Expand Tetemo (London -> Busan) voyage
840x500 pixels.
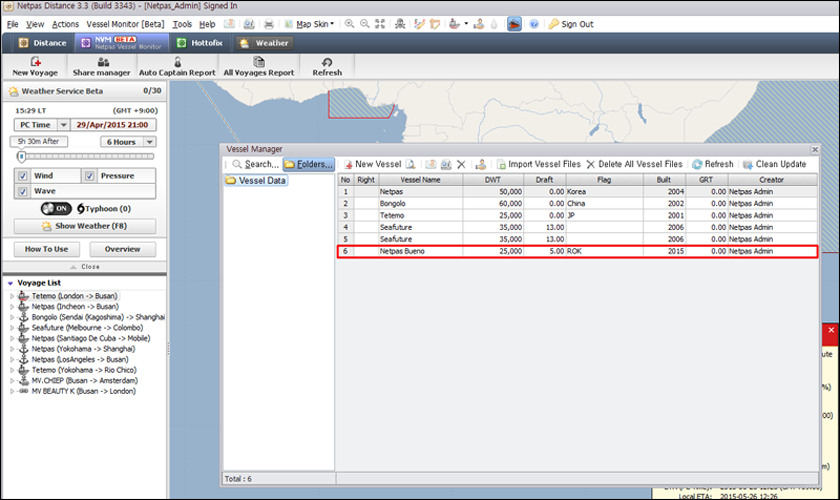pyautogui.click(x=12, y=296)
